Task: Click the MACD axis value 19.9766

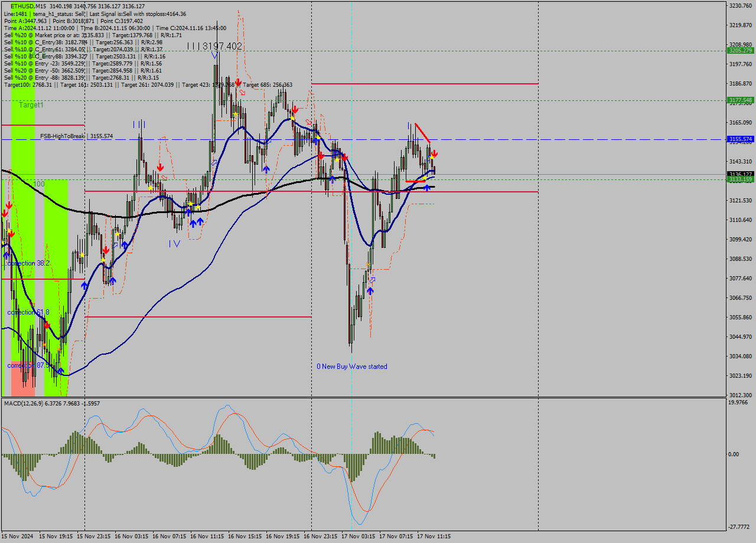Action: pos(738,403)
